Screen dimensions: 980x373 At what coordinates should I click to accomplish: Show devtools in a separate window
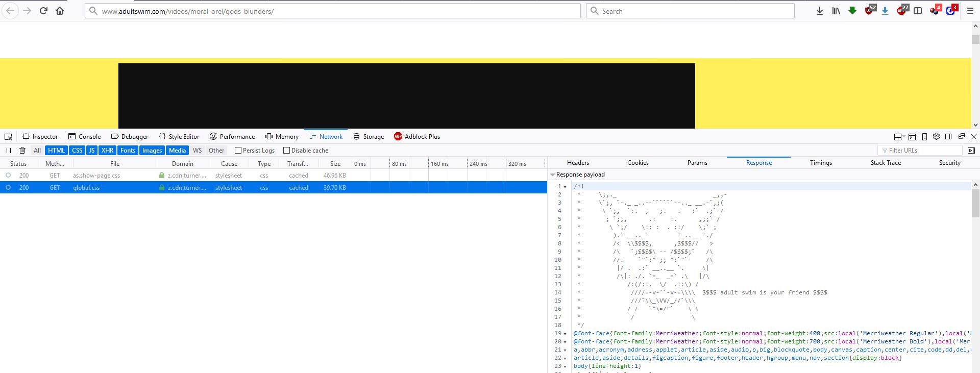pos(961,137)
